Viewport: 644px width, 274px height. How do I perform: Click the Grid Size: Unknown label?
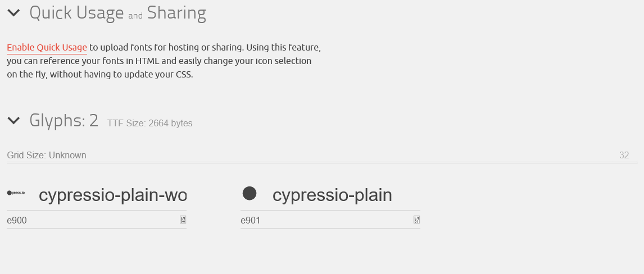(47, 156)
